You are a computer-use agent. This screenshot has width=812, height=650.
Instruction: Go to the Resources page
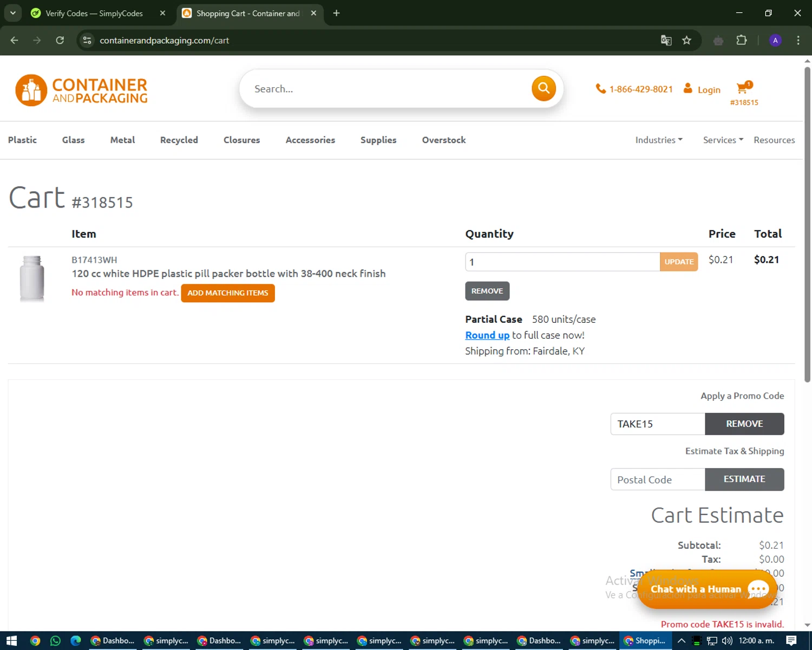tap(774, 140)
